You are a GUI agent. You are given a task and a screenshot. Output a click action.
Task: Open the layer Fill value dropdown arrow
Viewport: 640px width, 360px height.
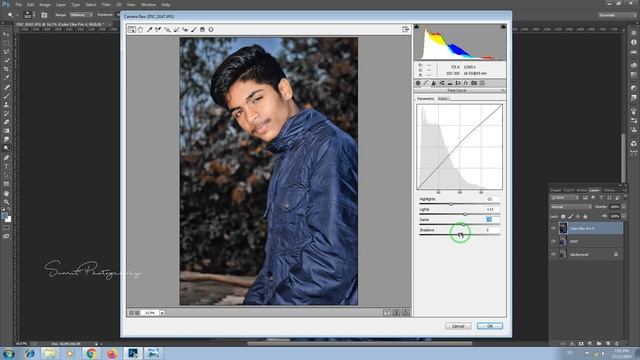pos(623,216)
